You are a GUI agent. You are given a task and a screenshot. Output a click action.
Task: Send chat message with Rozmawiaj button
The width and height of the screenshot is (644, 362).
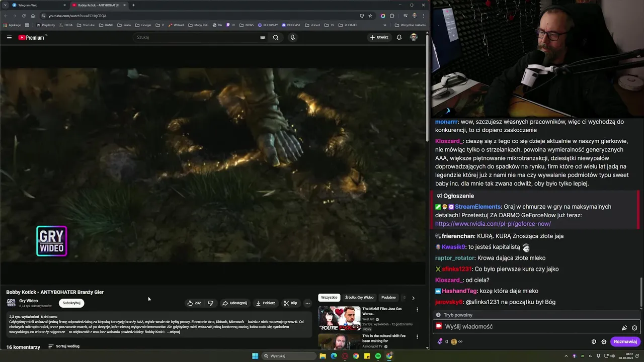(x=625, y=341)
